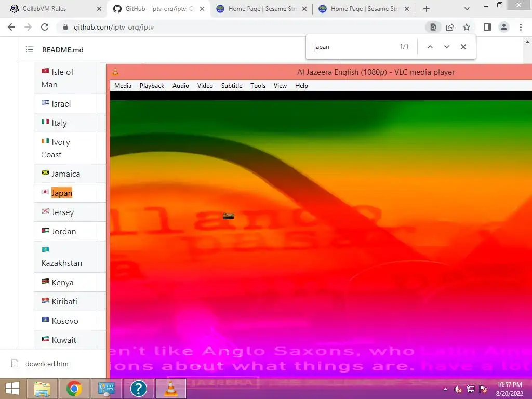Open VLC Media menu

(x=123, y=86)
